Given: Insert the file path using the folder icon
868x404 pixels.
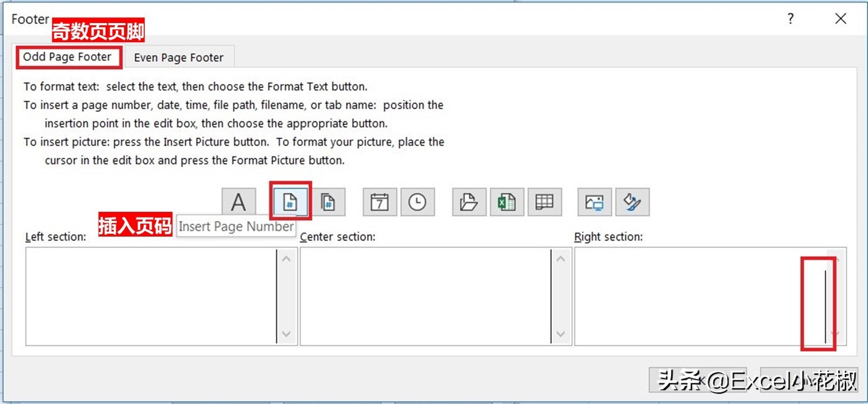Looking at the screenshot, I should 469,202.
